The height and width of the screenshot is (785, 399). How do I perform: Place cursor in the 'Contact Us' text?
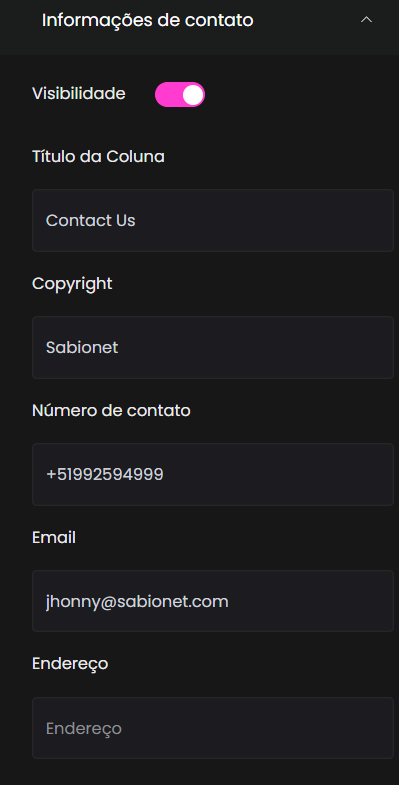tap(91, 220)
